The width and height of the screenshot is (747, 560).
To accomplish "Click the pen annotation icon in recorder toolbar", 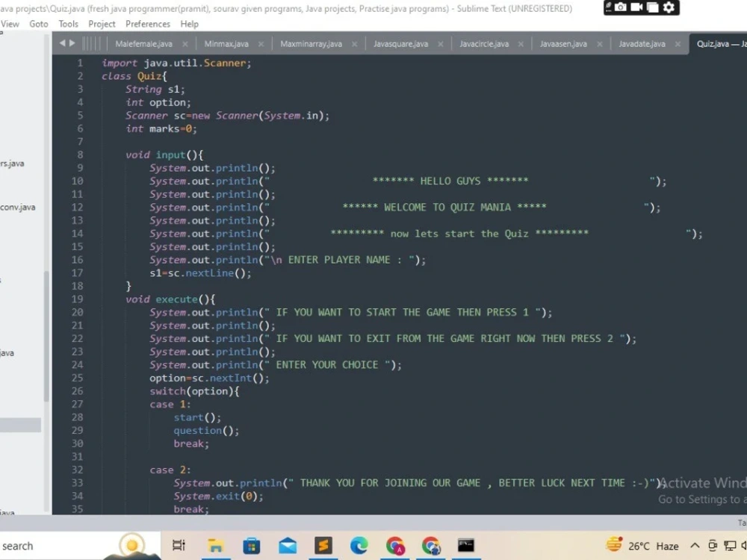I will 609,7.
